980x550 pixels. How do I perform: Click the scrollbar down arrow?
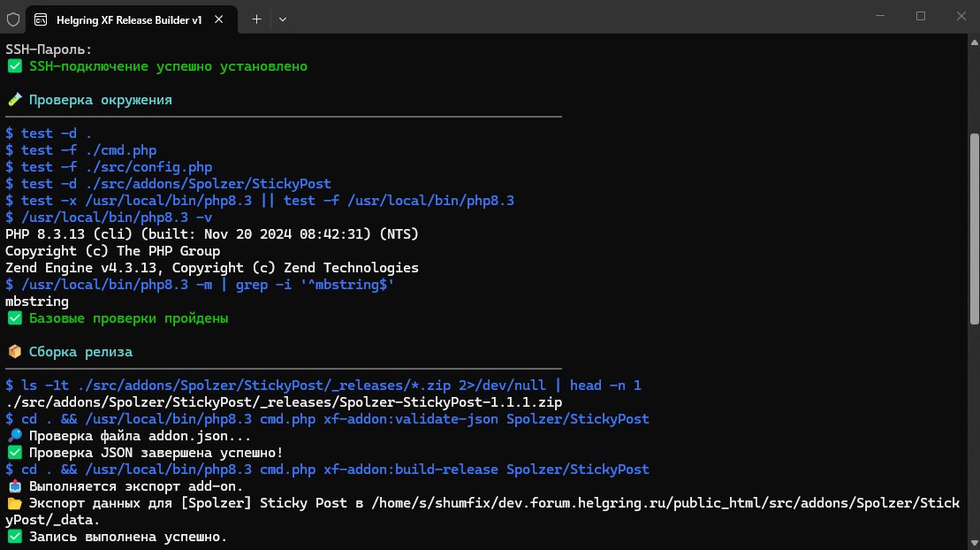click(x=975, y=543)
